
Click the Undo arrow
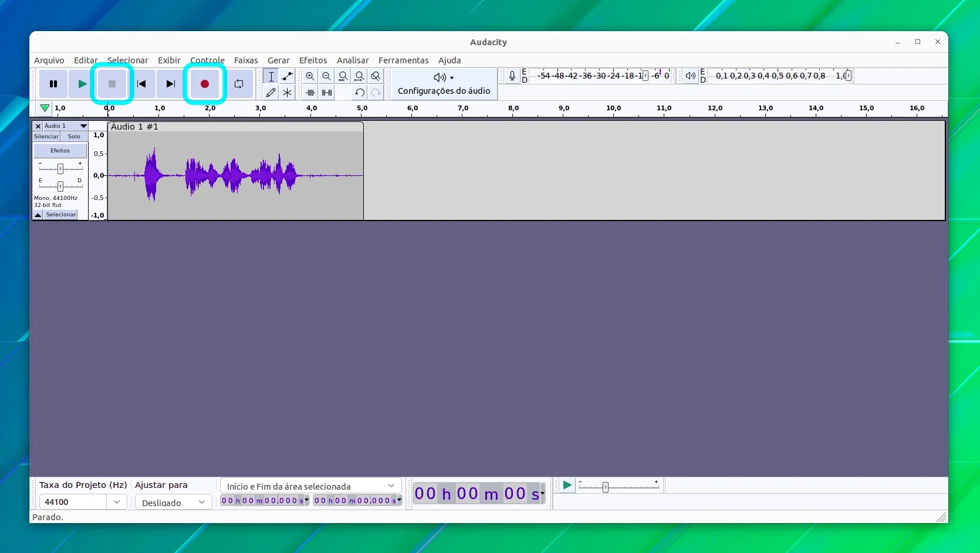point(360,92)
